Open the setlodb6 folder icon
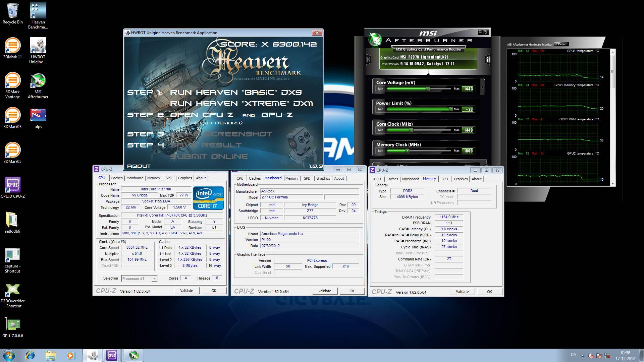 12,223
